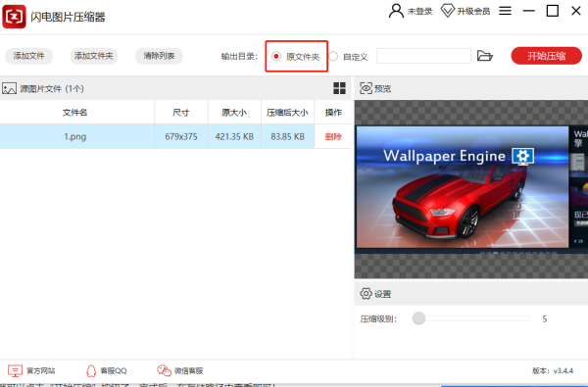Switch to grid view icon
The height and width of the screenshot is (387, 588).
(x=339, y=88)
